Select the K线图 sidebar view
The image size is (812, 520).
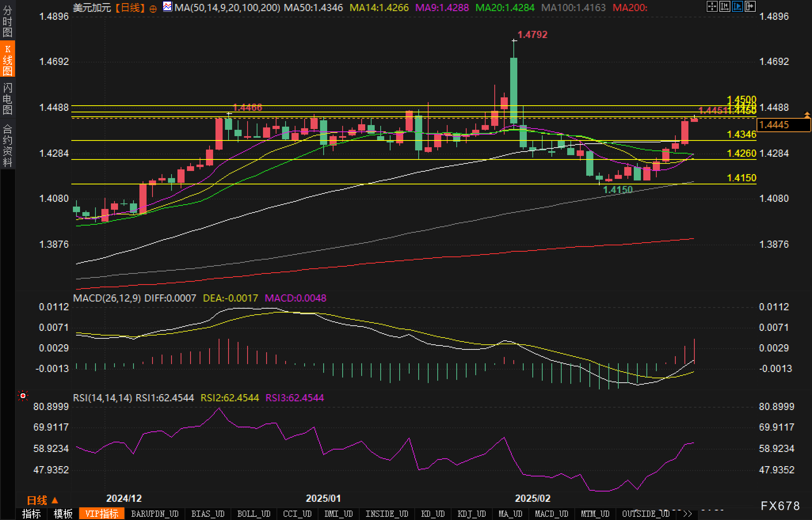[8, 59]
